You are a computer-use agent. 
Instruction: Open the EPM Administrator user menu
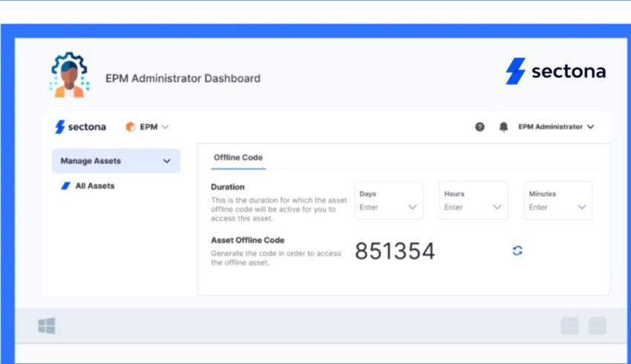555,127
